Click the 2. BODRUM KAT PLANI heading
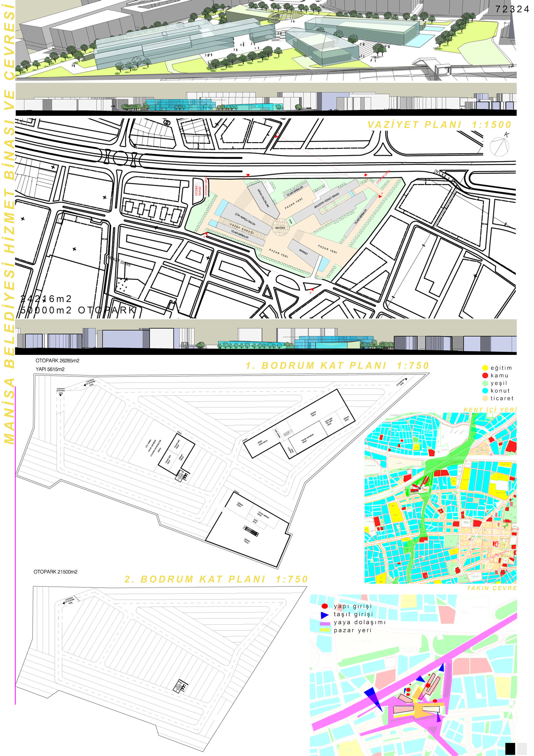534x756 pixels. tap(216, 579)
